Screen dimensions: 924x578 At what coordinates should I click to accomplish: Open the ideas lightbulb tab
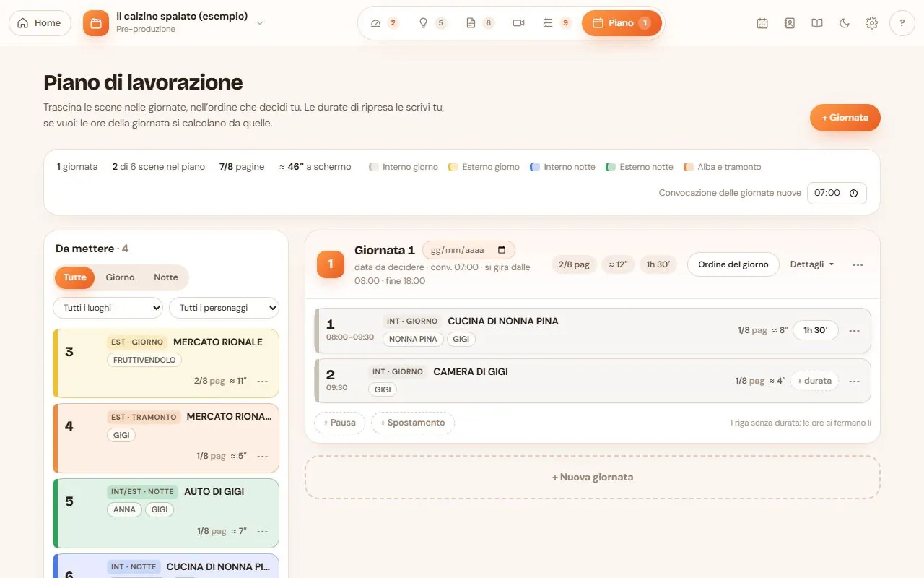tap(432, 23)
